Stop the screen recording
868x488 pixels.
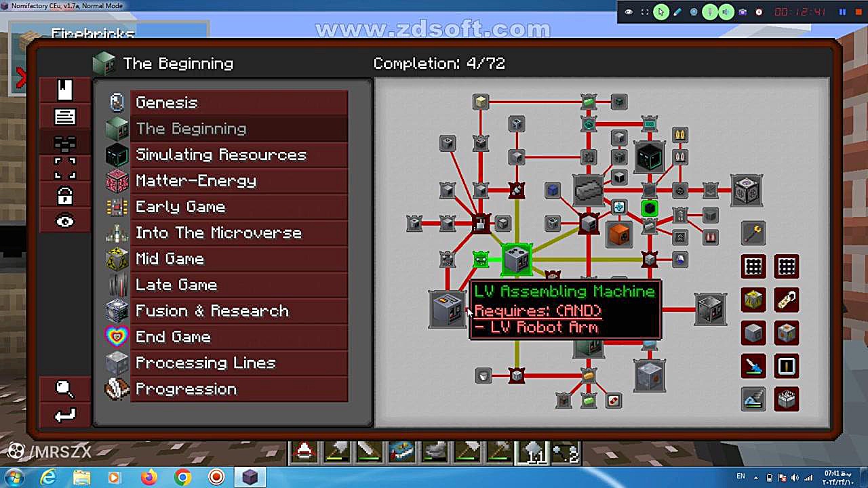point(857,12)
